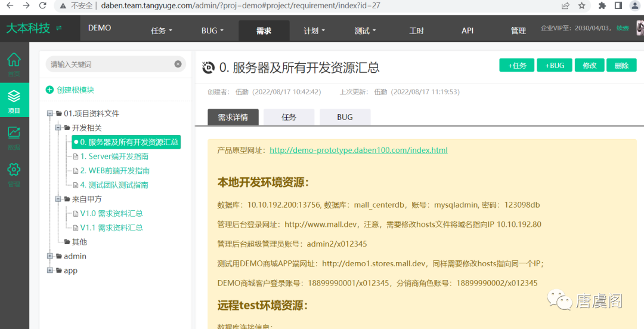
Task: Click the 远程test环境资源 heading
Action: click(x=262, y=305)
